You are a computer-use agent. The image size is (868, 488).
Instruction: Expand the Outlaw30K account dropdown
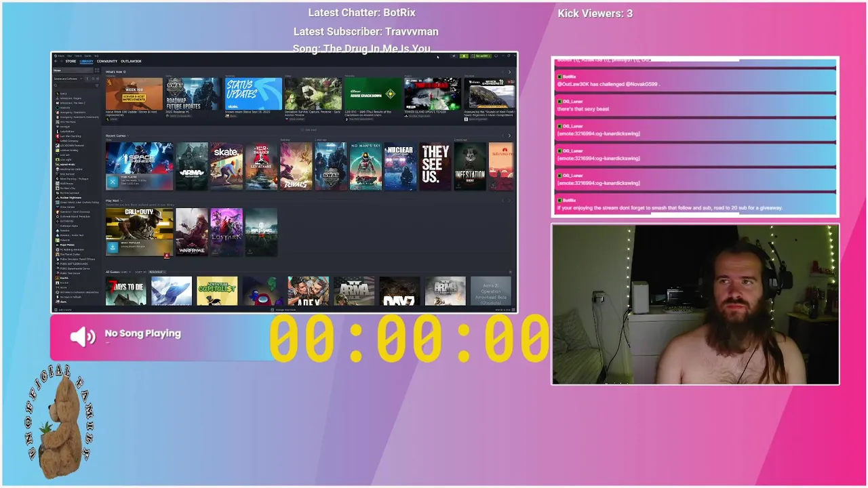(x=484, y=56)
